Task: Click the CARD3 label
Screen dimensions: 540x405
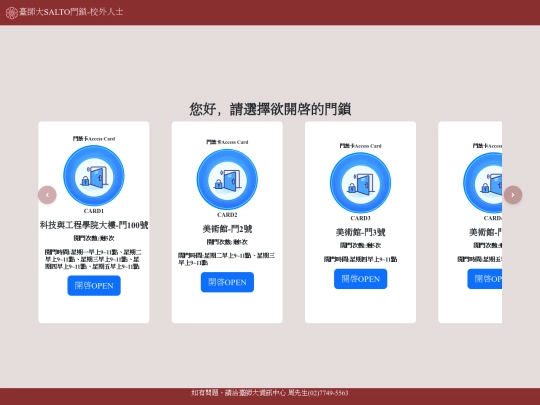Action: pos(360,218)
